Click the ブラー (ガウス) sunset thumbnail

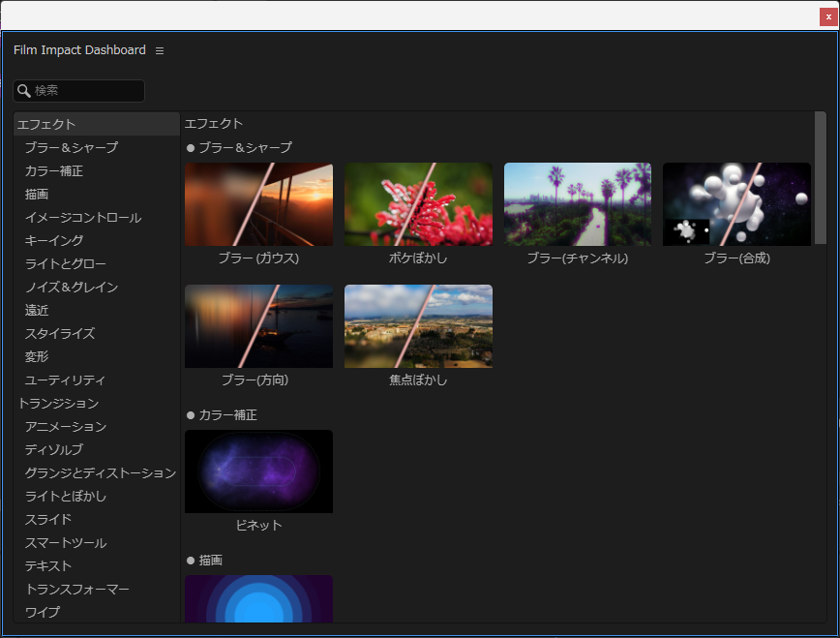click(258, 204)
